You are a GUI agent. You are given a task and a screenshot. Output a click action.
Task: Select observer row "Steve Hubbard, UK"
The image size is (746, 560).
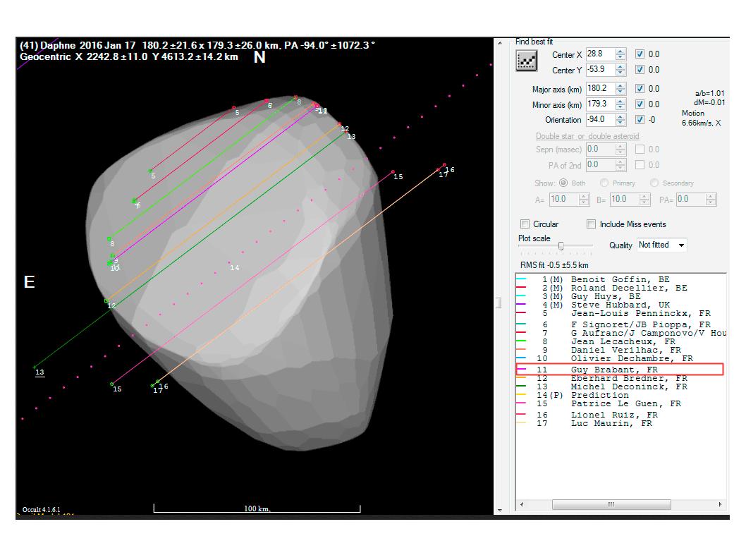pyautogui.click(x=620, y=305)
